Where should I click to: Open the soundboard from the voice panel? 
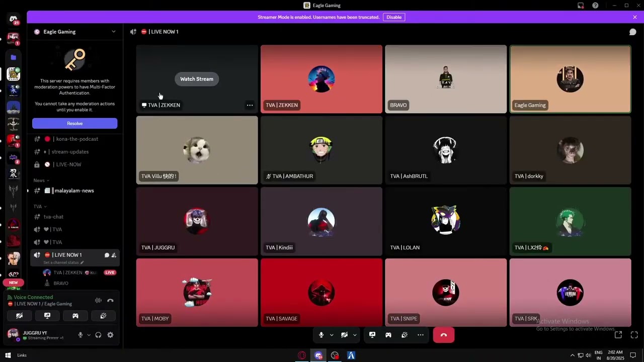tap(103, 316)
